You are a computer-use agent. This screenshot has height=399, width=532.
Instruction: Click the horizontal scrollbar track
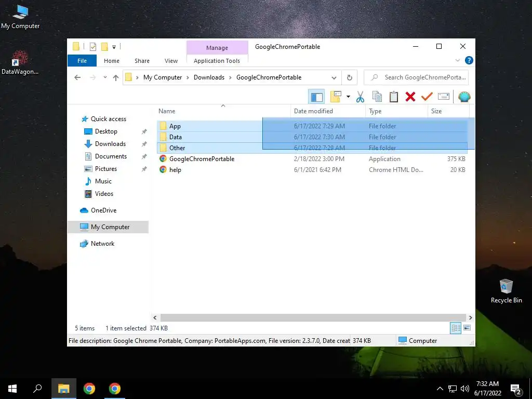[x=313, y=317]
